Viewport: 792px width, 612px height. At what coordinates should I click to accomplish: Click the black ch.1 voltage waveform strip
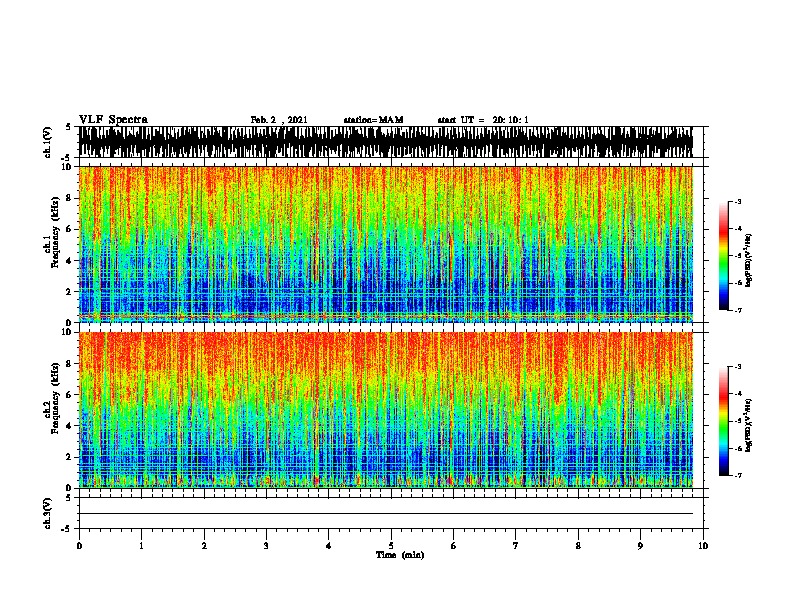(x=386, y=142)
